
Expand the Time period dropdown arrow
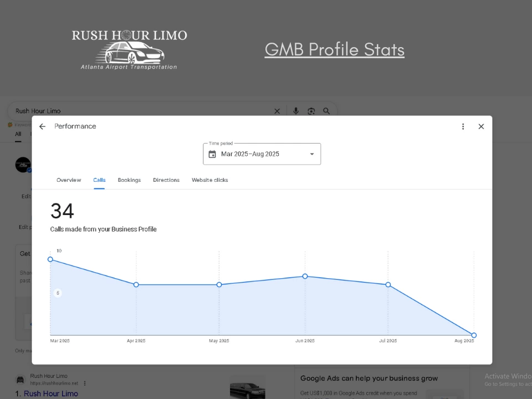click(x=312, y=154)
